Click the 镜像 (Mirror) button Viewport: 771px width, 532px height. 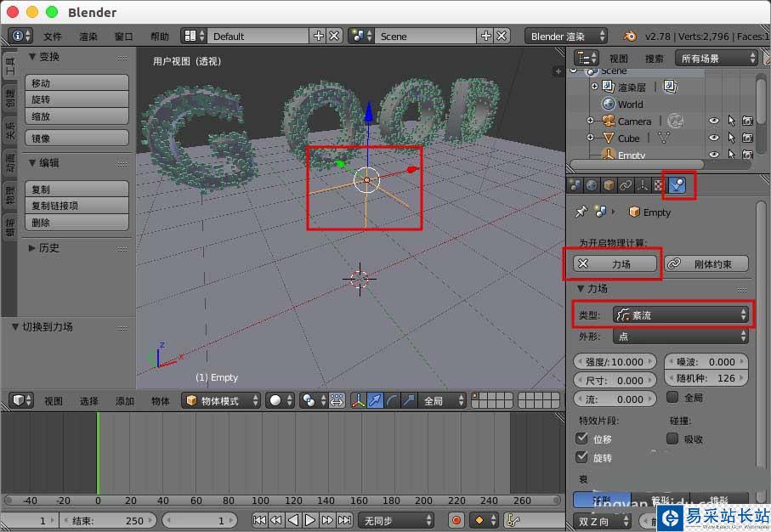coord(77,139)
